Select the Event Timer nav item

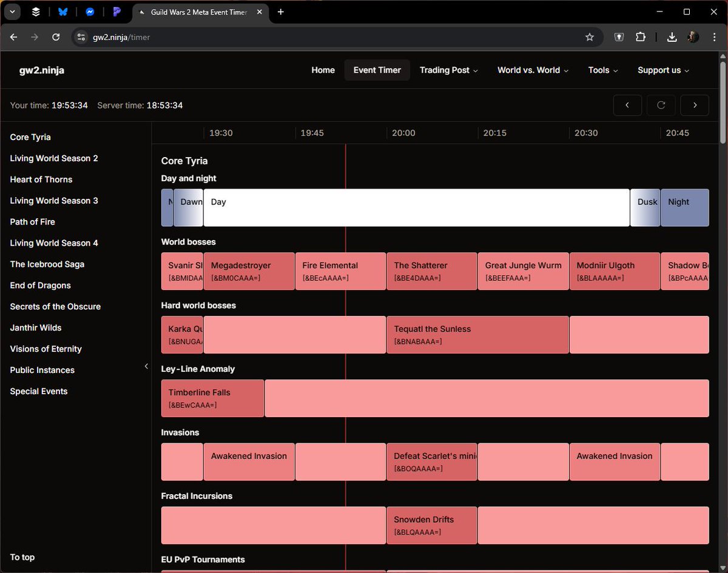377,70
